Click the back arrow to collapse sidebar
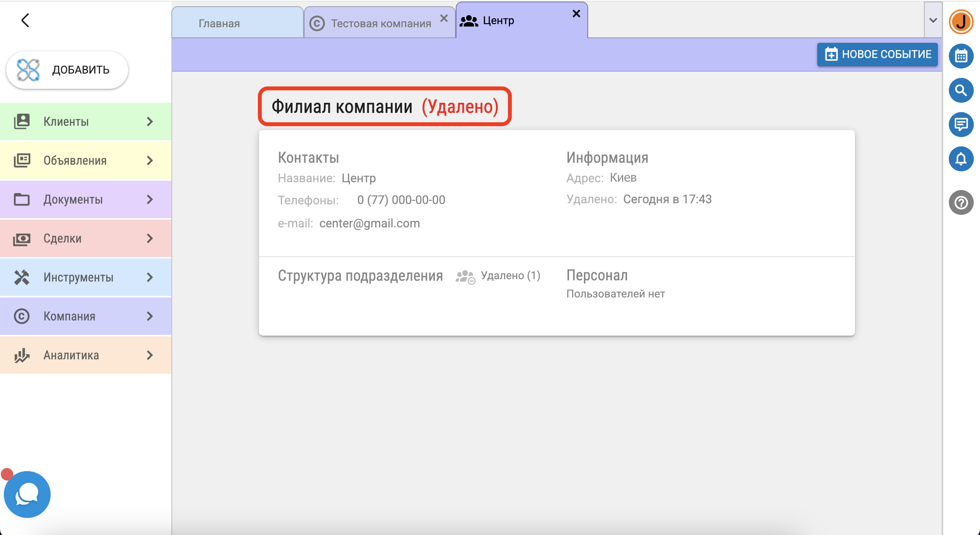The height and width of the screenshot is (535, 980). pyautogui.click(x=25, y=20)
